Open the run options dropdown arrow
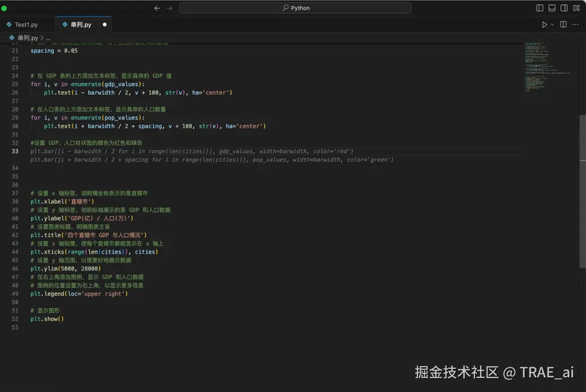The height and width of the screenshot is (392, 586). coord(552,25)
